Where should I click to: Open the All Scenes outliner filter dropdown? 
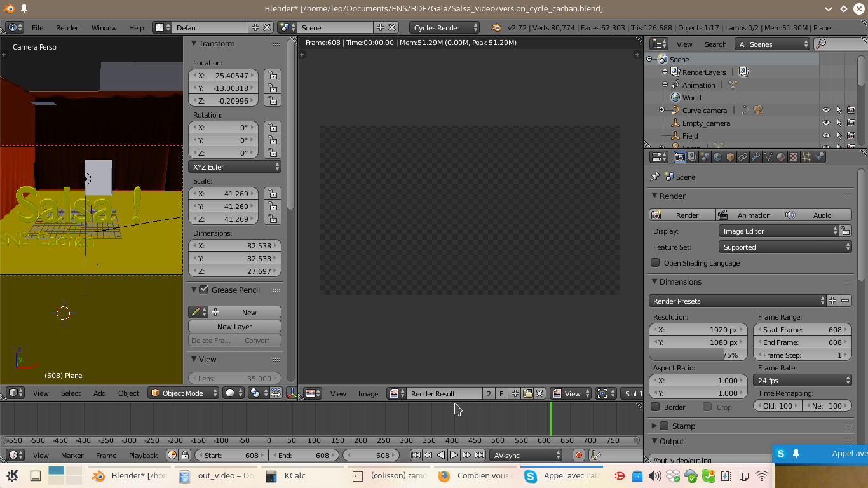pos(772,44)
